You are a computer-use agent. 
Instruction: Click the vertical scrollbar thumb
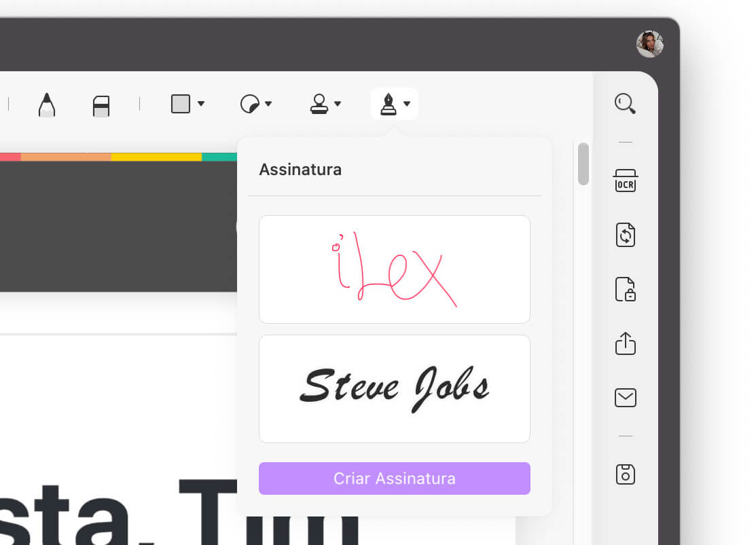[x=583, y=164]
